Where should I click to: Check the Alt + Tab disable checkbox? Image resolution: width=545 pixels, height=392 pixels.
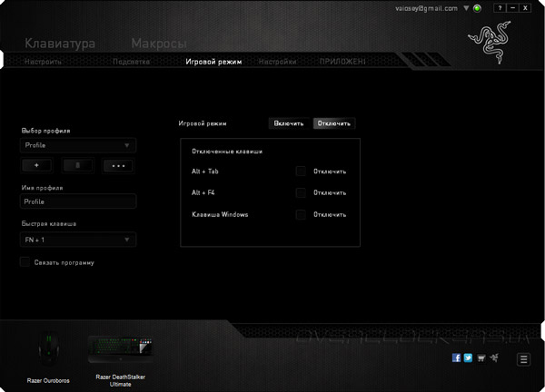(301, 171)
